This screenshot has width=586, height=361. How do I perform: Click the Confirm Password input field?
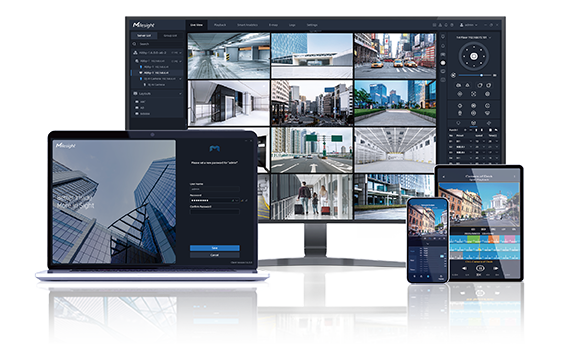click(215, 212)
